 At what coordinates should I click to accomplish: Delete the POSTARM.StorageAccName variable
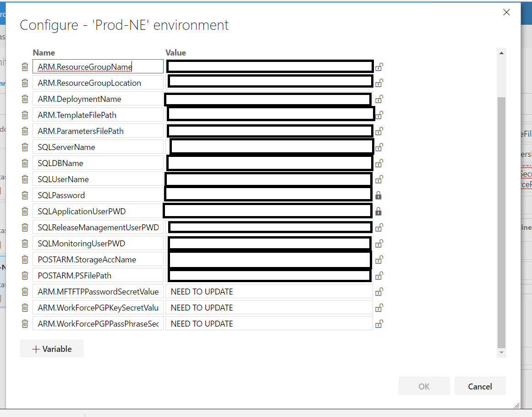click(25, 259)
